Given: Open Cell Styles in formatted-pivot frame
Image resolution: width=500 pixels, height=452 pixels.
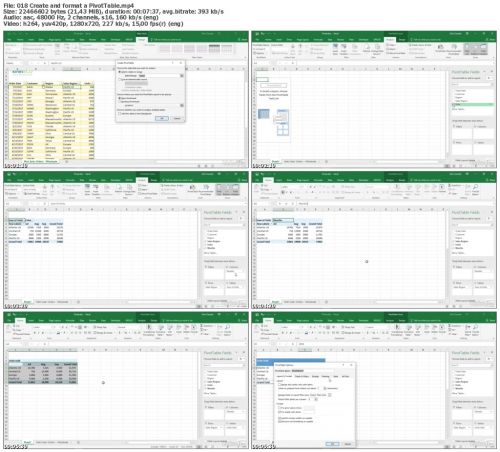Looking at the screenshot, I should click(169, 330).
